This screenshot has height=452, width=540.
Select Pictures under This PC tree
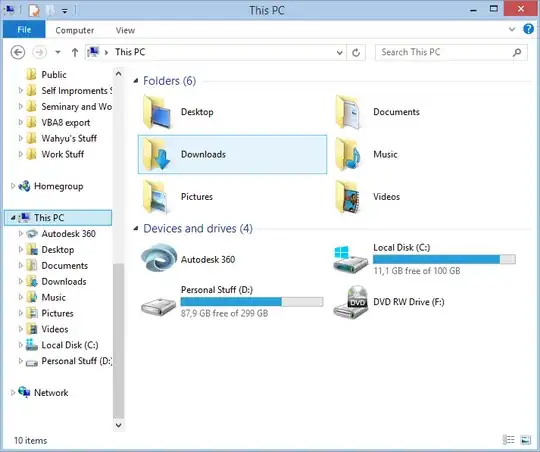point(58,313)
